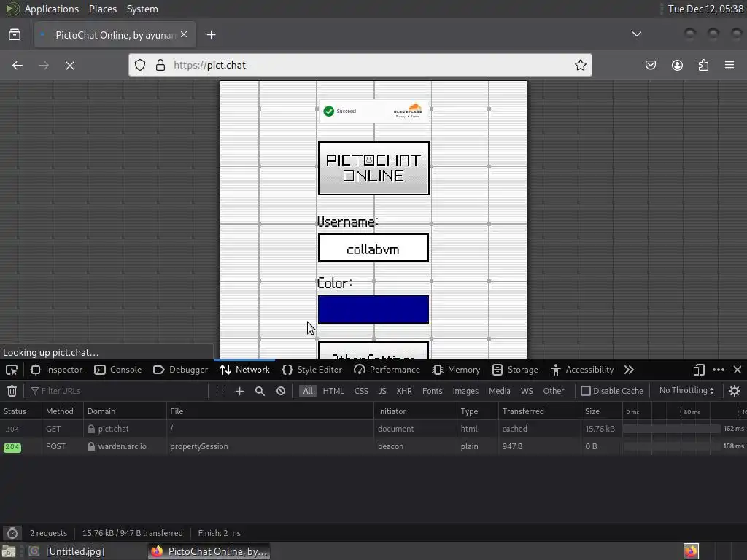Open Firefox View icon
This screenshot has width=747, height=560.
pos(15,35)
